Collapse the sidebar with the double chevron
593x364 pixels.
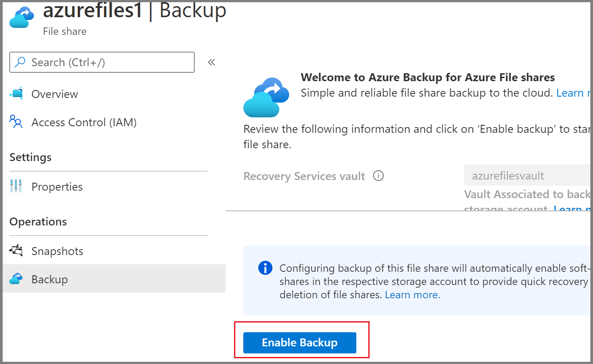[211, 62]
